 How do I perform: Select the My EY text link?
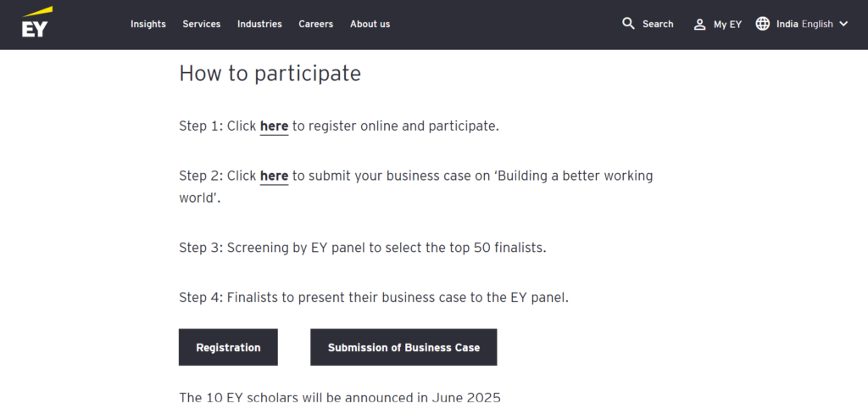click(727, 25)
